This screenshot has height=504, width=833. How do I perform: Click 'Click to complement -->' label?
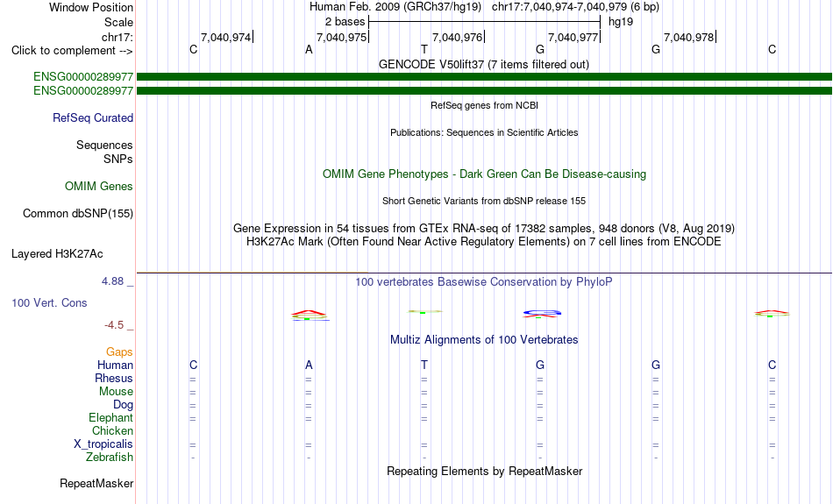[72, 51]
